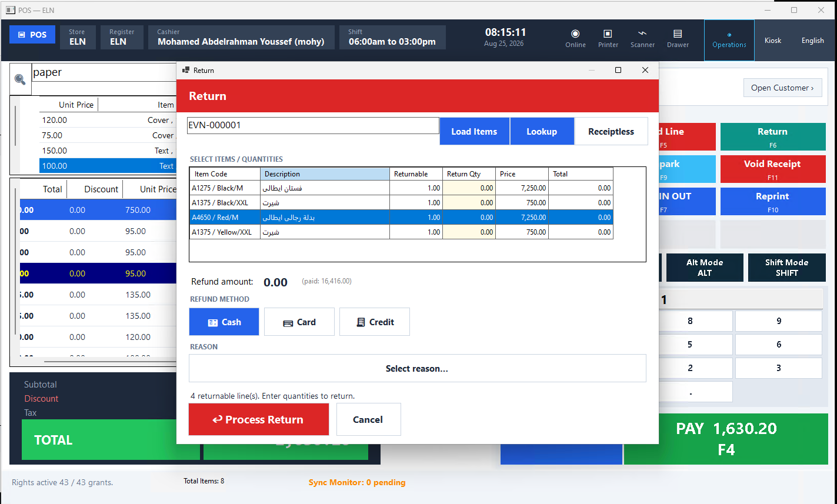Click the Load Items button
This screenshot has height=504, width=837.
coord(474,131)
